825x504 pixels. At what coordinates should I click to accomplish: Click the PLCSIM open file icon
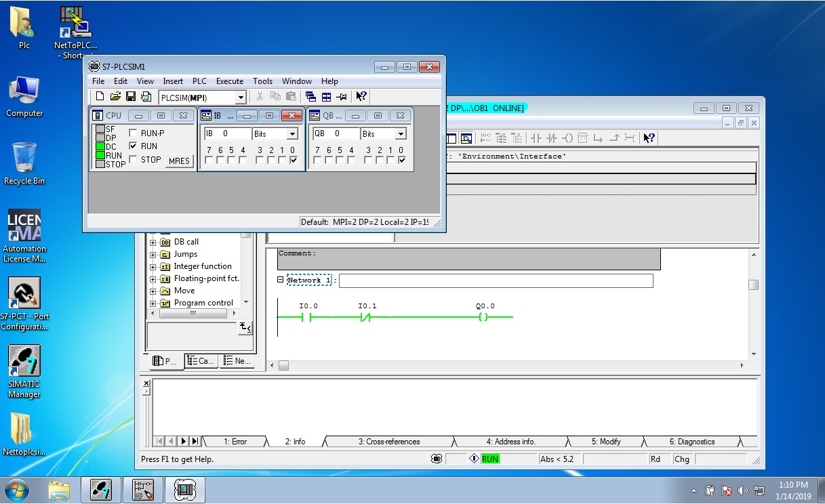pos(115,97)
